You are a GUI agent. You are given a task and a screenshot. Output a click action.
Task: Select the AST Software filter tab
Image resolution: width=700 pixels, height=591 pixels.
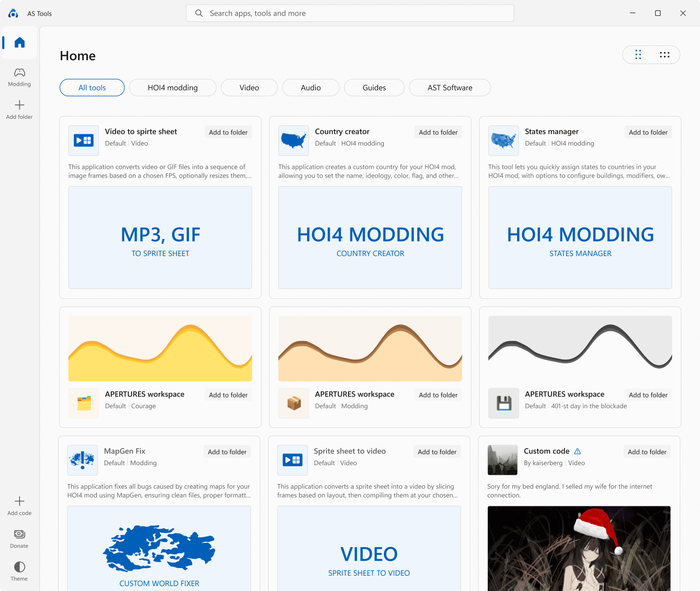click(x=450, y=88)
